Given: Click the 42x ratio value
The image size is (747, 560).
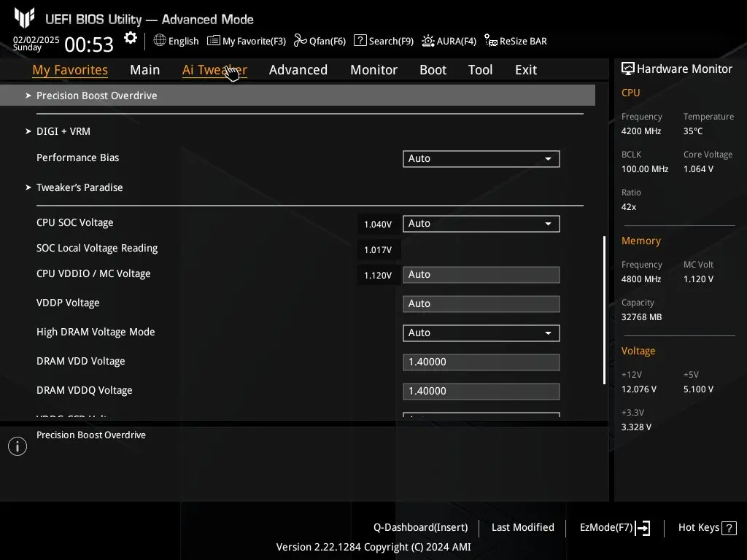Looking at the screenshot, I should (x=628, y=207).
